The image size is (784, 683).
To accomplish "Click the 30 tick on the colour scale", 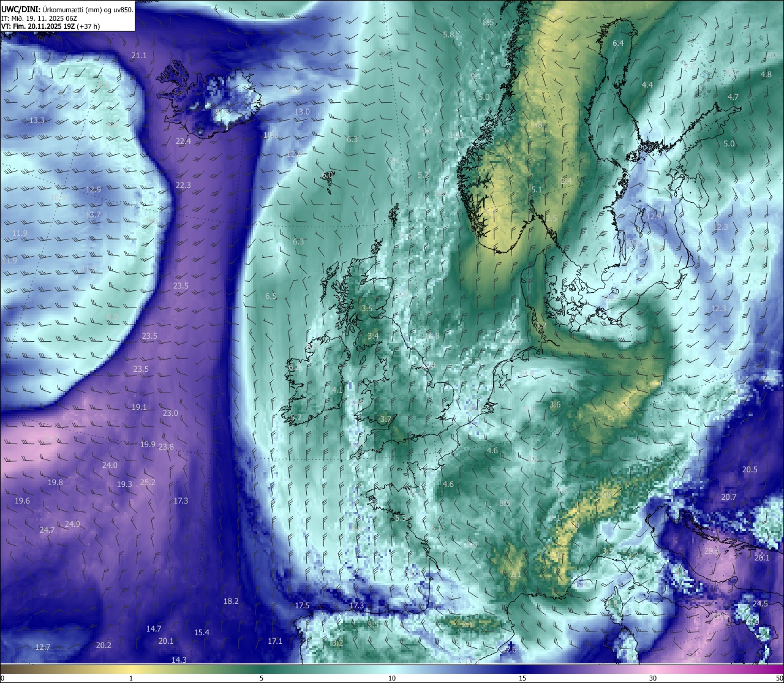I will pyautogui.click(x=653, y=678).
